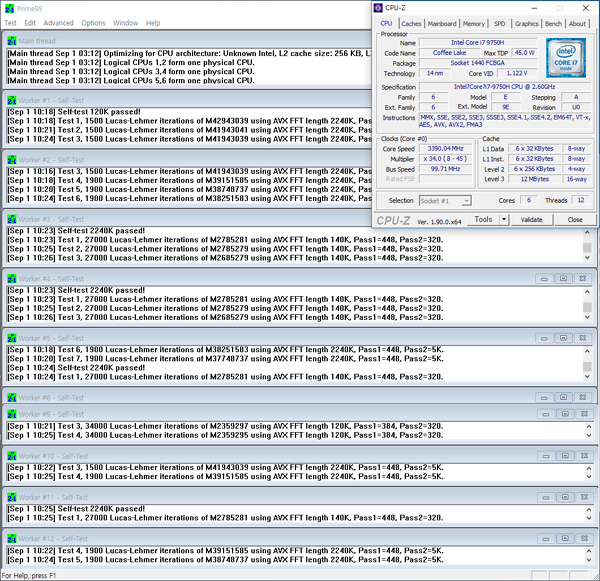Switch to the Caches tab in CPU-Z

[411, 24]
